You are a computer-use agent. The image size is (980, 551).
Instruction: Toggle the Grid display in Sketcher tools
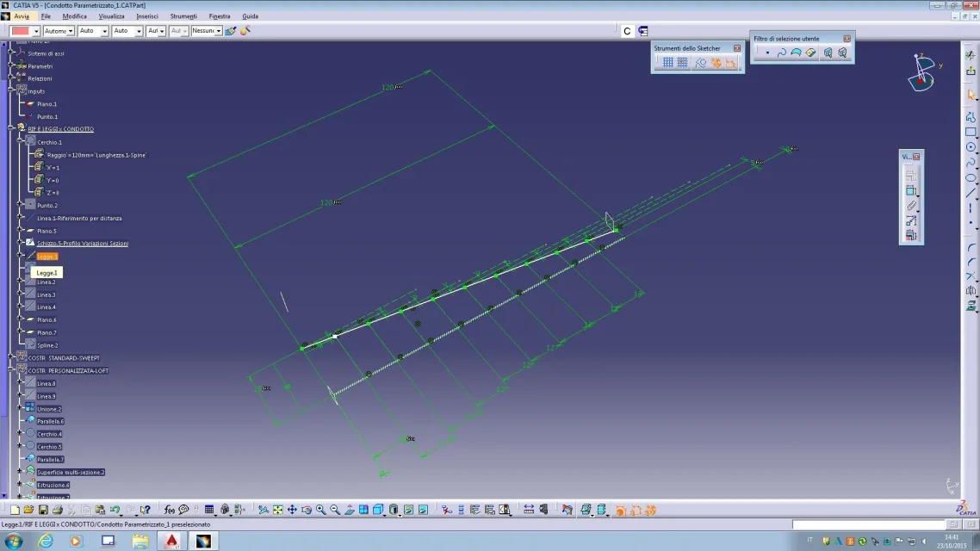667,63
